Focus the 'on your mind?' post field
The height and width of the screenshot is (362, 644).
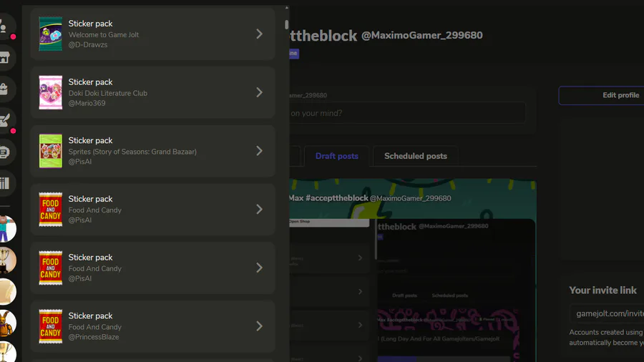click(407, 113)
